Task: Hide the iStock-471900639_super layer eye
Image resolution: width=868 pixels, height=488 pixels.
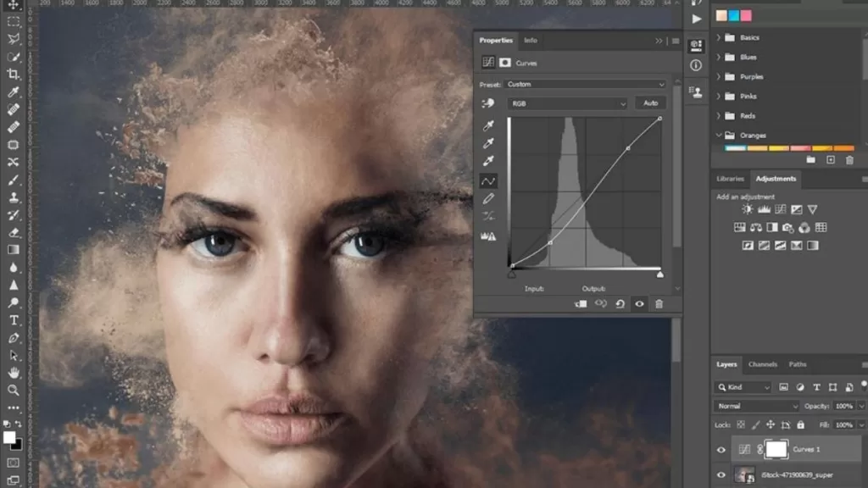Action: (721, 474)
